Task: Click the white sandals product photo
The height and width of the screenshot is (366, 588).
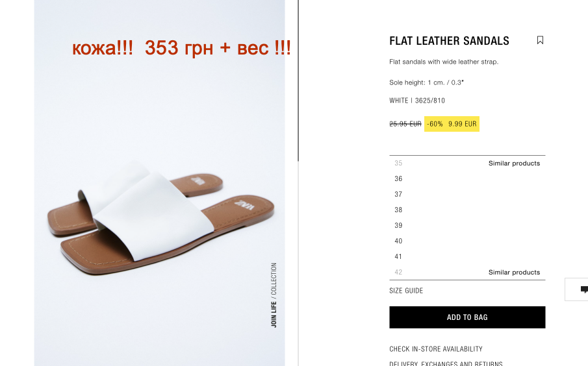Action: click(x=159, y=217)
